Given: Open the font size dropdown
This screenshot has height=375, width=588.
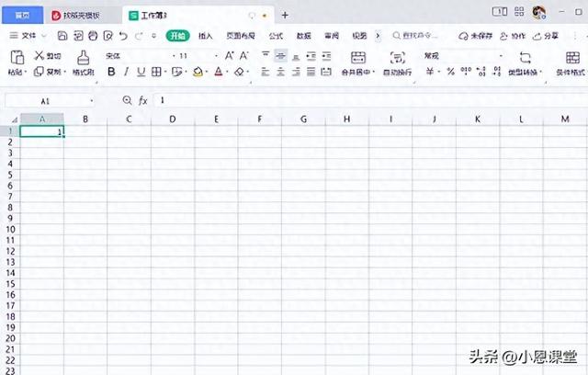Looking at the screenshot, I should point(217,56).
